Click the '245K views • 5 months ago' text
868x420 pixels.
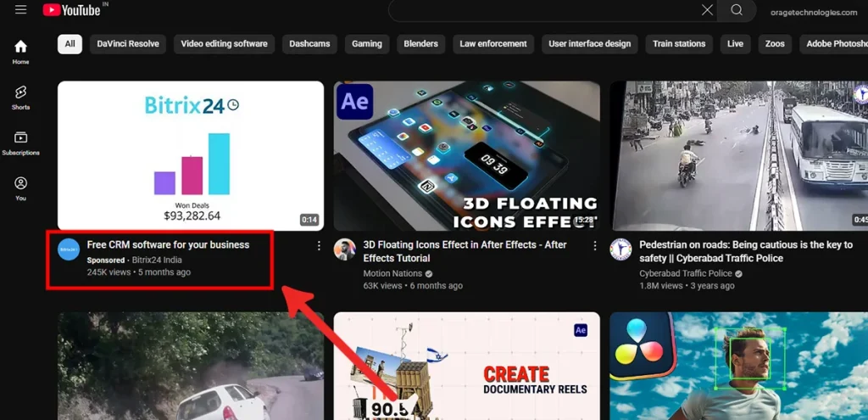[139, 272]
